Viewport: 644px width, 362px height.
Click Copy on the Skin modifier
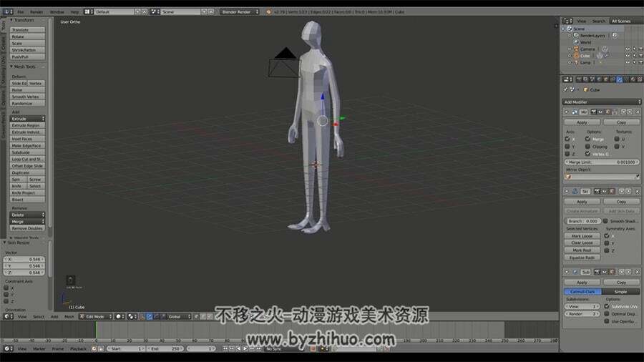point(621,202)
